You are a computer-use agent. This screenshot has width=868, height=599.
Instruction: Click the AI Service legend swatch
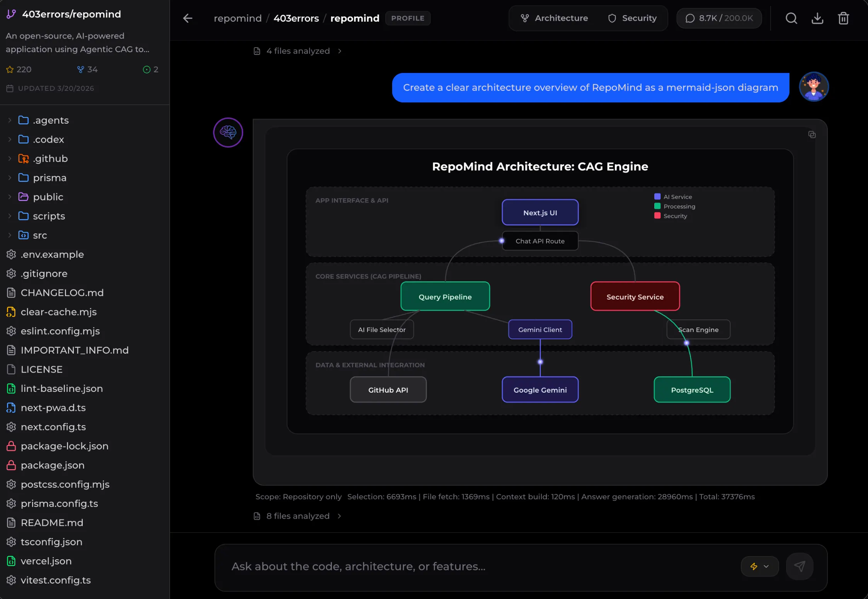click(657, 197)
